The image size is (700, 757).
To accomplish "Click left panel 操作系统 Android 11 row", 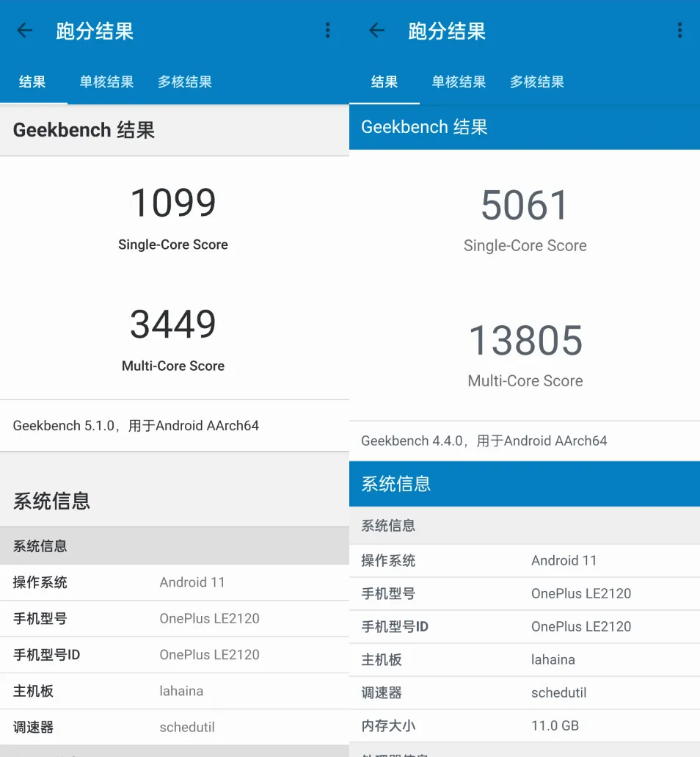I will pyautogui.click(x=175, y=582).
